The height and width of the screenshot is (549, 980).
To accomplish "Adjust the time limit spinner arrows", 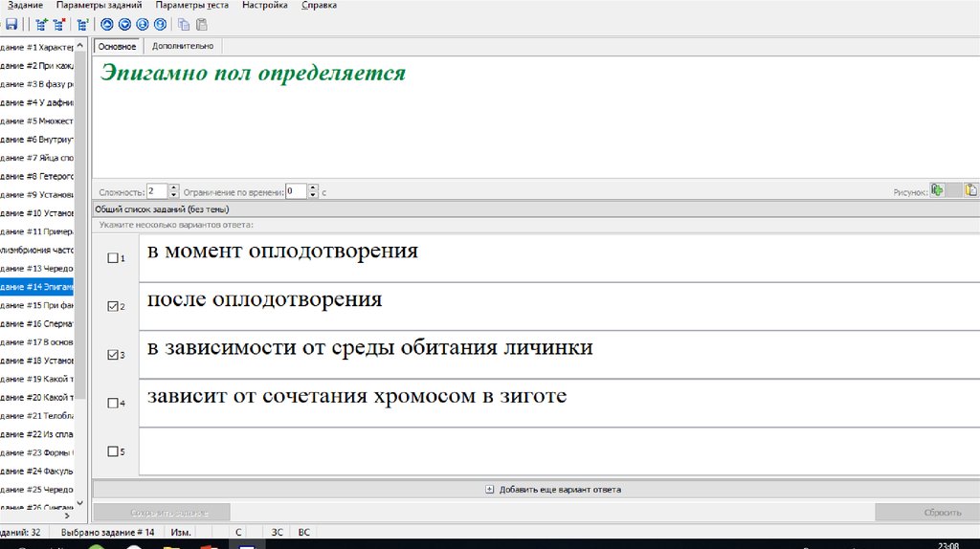I will [x=314, y=191].
